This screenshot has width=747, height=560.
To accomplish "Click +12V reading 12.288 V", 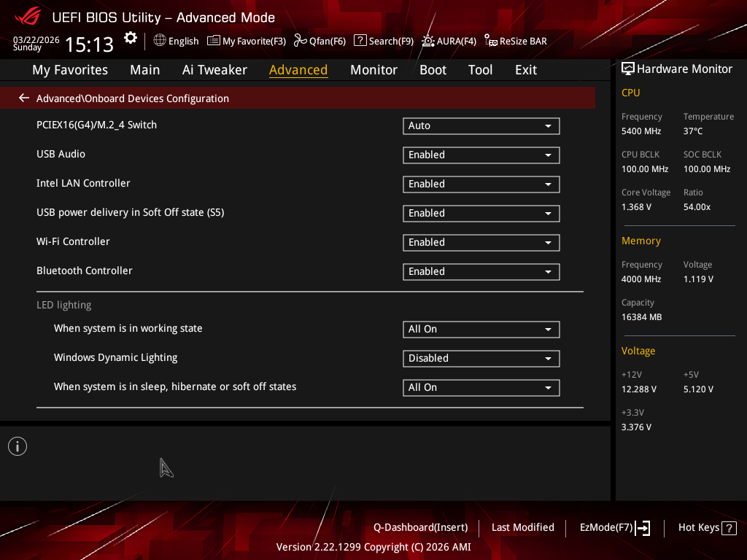I will pos(639,389).
